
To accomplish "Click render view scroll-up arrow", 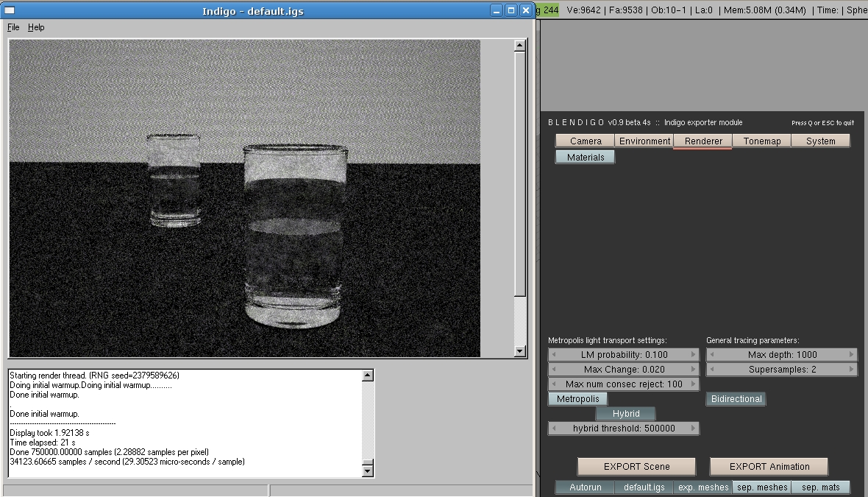I will click(520, 46).
